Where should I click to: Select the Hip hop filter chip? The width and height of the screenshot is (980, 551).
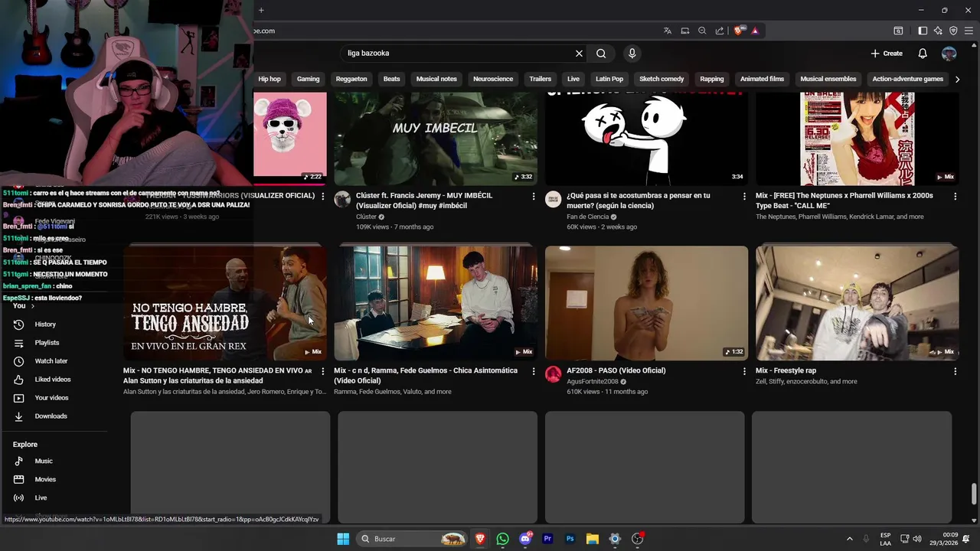point(269,79)
